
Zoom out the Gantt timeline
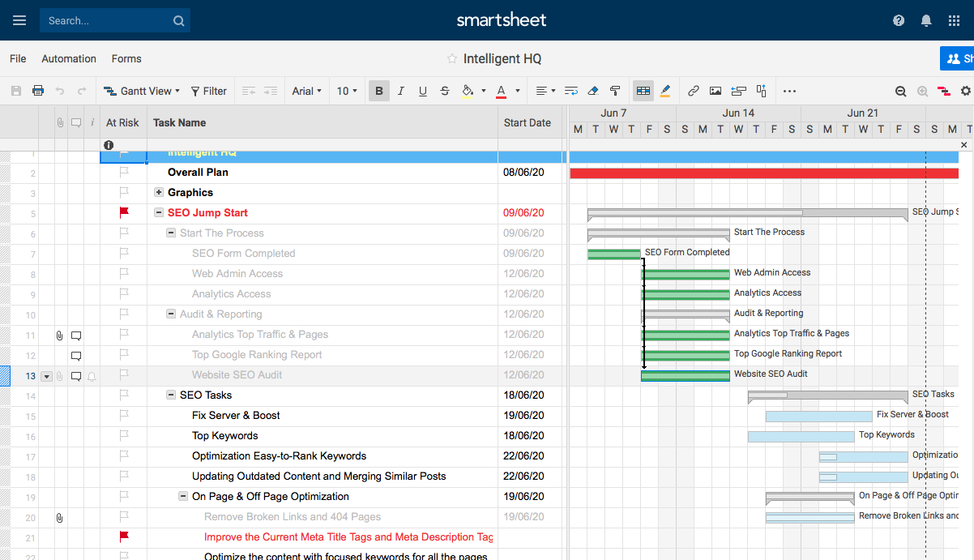pos(901,92)
